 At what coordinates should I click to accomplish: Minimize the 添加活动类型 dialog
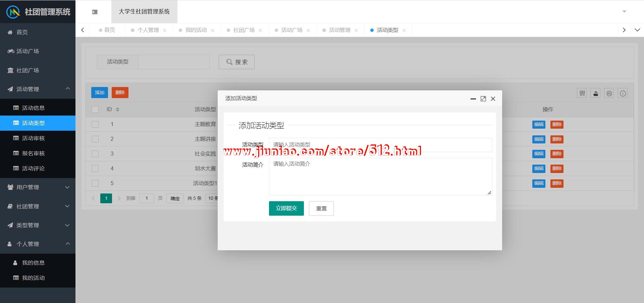(x=473, y=99)
